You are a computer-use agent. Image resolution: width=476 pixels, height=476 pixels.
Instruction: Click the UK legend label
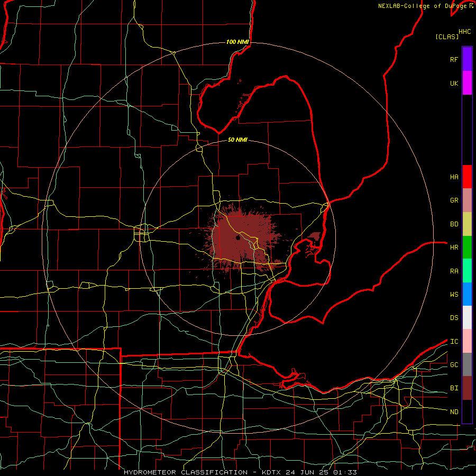[x=454, y=83]
